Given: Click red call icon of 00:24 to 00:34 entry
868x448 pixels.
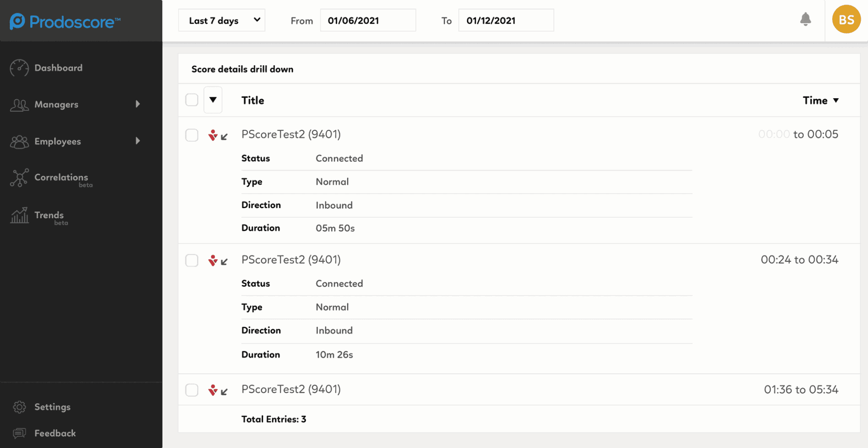Looking at the screenshot, I should [213, 260].
